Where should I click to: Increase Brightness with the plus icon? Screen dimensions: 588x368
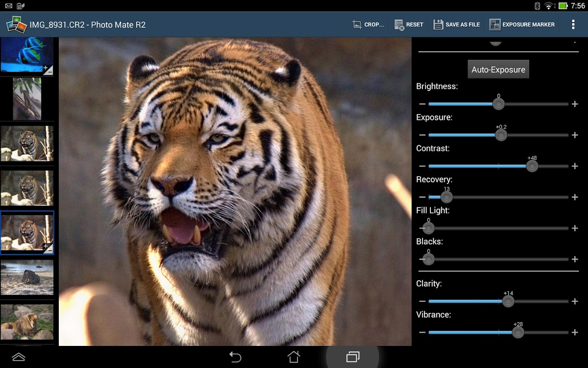click(x=575, y=104)
